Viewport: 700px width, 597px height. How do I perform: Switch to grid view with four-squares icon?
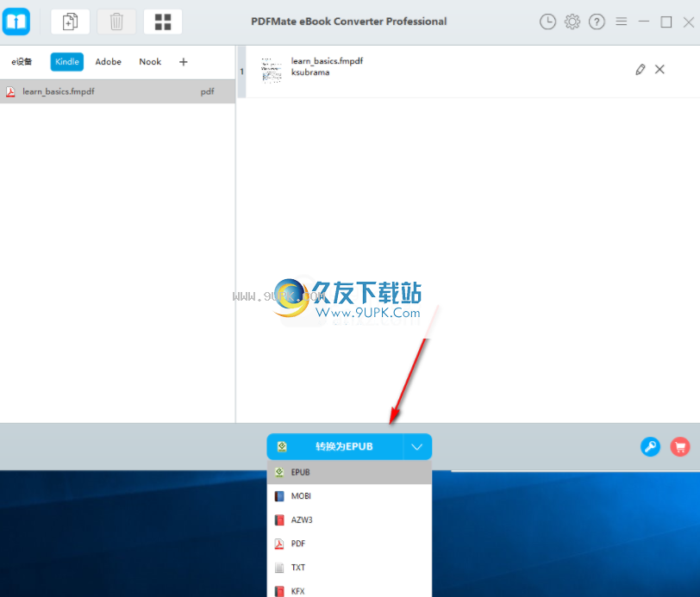point(163,22)
